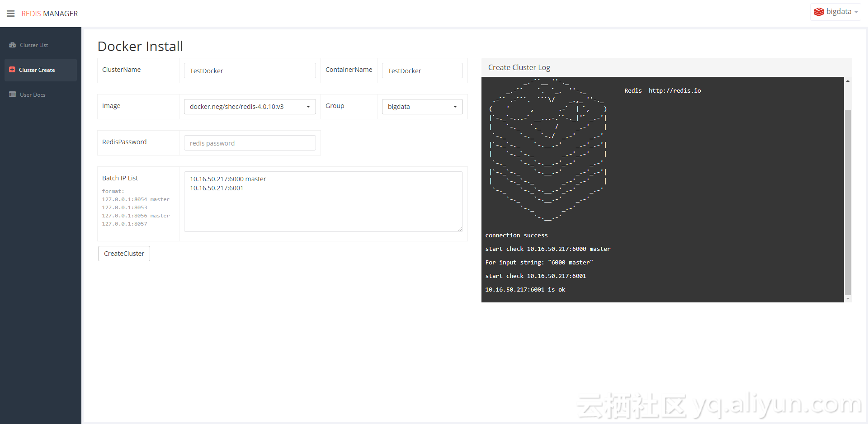Click the REDIS MANAGER brand link
The width and height of the screenshot is (868, 424).
(50, 14)
